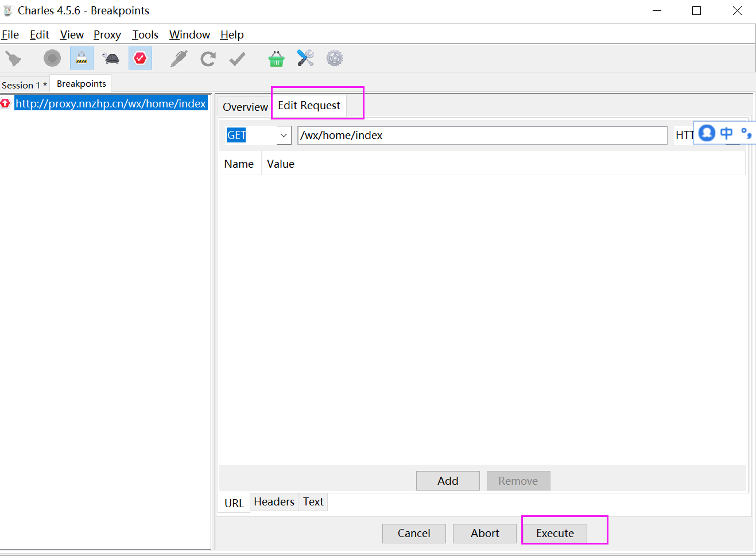Show the URL tab at the bottom
Screen dimensions: 756x556
point(234,503)
